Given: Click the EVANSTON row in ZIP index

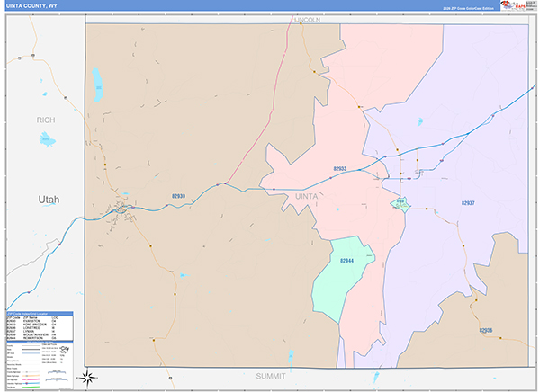Looking at the screenshot, I should pyautogui.click(x=33, y=321).
